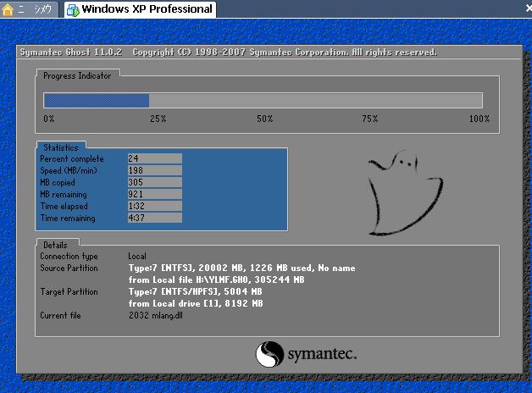
Task: Click the MB copied value 305
Action: point(155,182)
